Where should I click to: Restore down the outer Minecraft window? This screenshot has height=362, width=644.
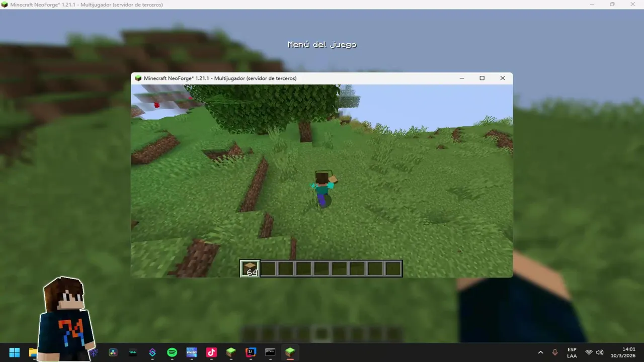pos(612,5)
